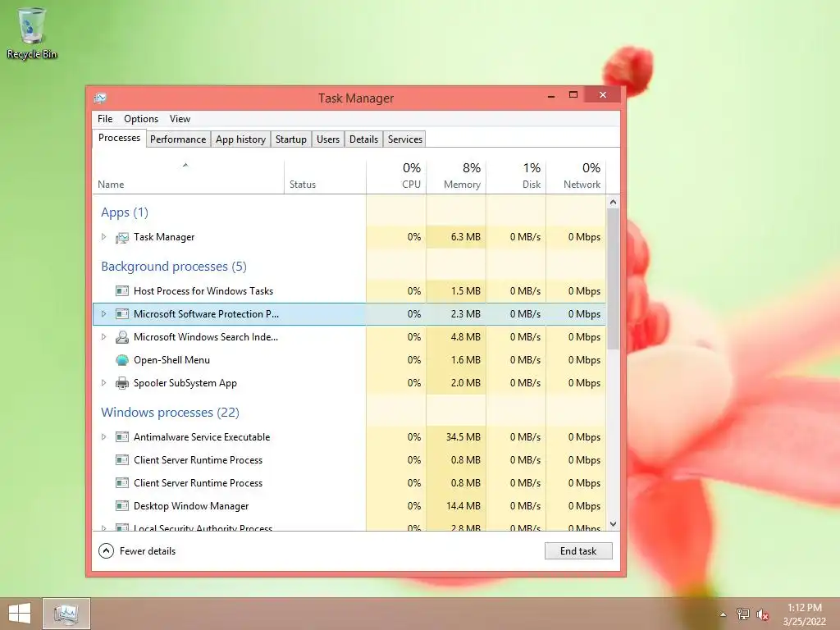The width and height of the screenshot is (840, 630).
Task: Select the second Client Server Runtime Process row
Action: click(x=349, y=483)
